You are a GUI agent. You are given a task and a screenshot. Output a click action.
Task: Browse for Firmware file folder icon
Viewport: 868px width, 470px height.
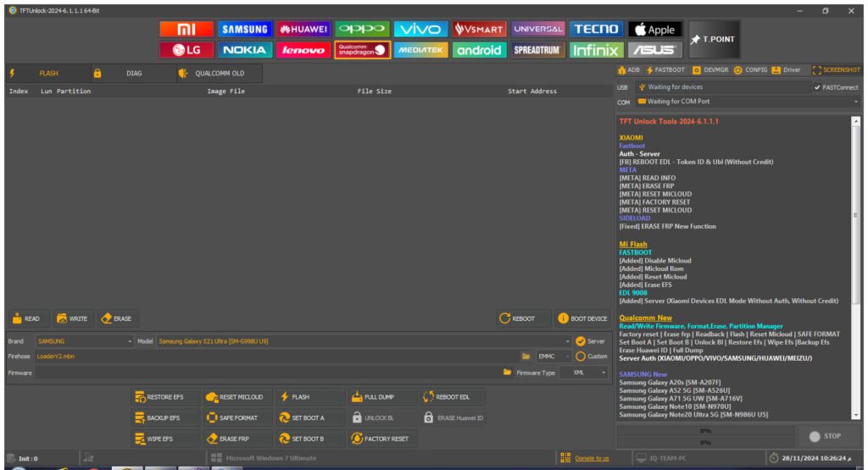(x=507, y=373)
